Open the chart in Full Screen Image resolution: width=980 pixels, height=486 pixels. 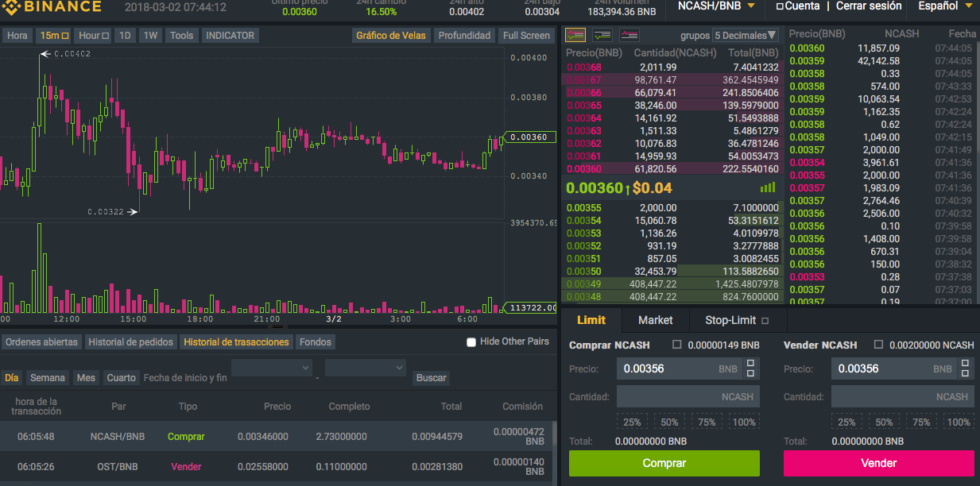pos(526,36)
